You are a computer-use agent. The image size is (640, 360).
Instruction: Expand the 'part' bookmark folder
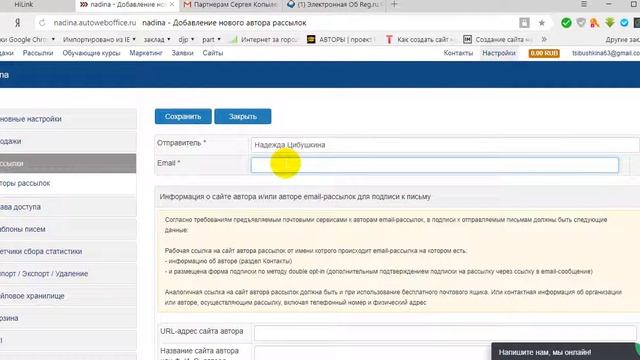click(211, 40)
